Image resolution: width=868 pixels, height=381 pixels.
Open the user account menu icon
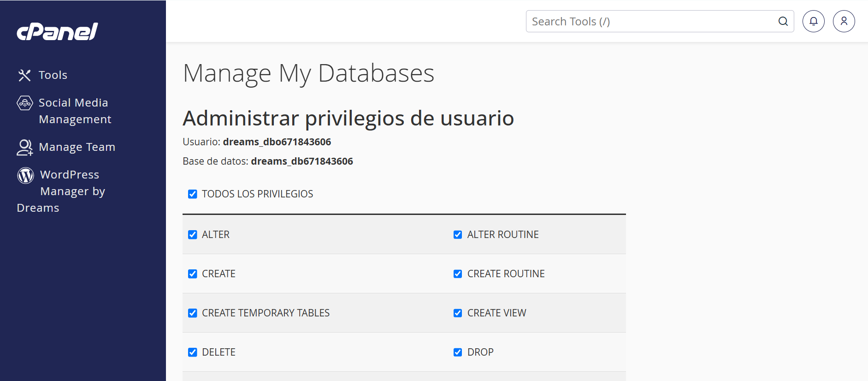[x=844, y=21]
